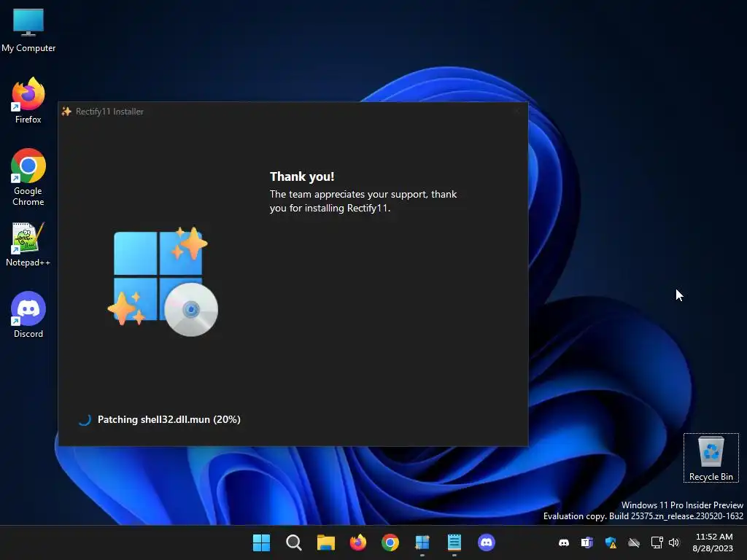Click the Rectify11 Installer title bar icon

coord(66,112)
